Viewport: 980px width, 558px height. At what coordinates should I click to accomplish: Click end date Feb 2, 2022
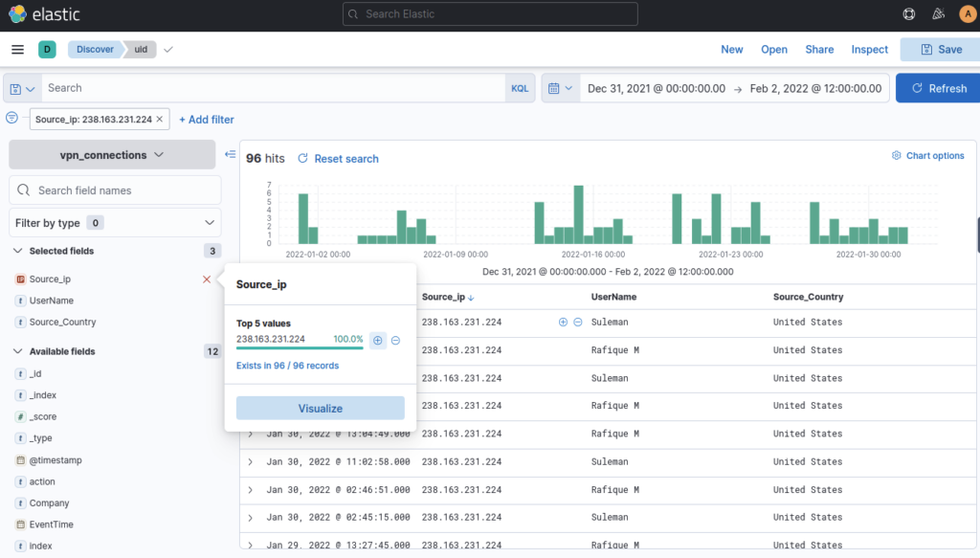point(815,89)
